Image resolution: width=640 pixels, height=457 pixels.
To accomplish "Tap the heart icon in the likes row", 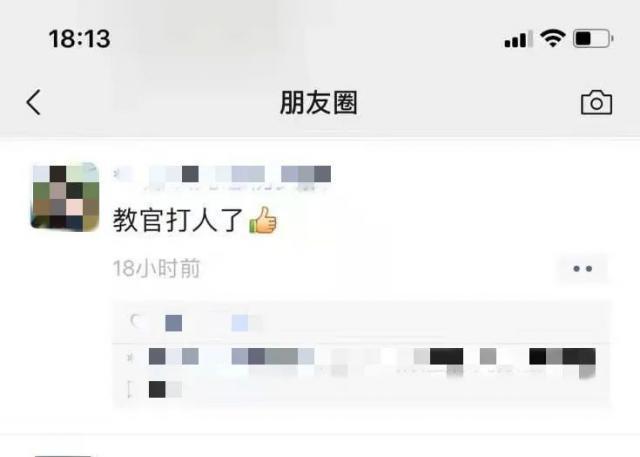I will point(136,322).
